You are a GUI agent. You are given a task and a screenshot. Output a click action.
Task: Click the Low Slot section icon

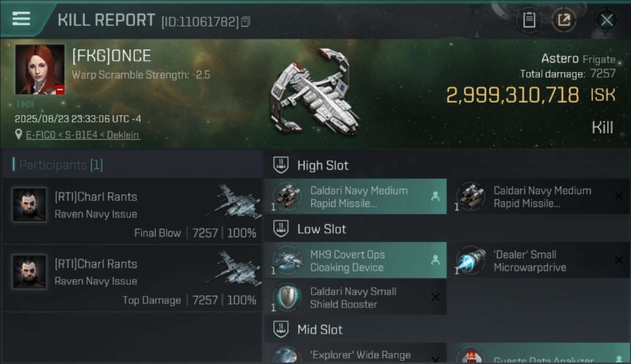click(x=281, y=229)
